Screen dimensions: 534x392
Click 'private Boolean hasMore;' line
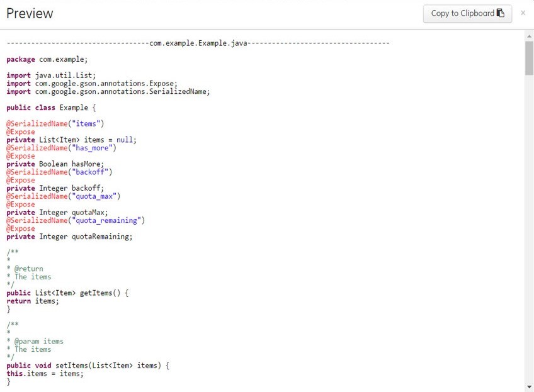[x=55, y=164]
